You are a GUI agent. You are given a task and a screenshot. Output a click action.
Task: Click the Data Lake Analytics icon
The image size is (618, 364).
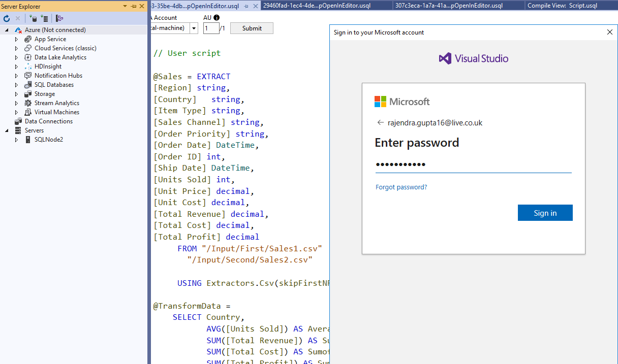[x=28, y=57]
